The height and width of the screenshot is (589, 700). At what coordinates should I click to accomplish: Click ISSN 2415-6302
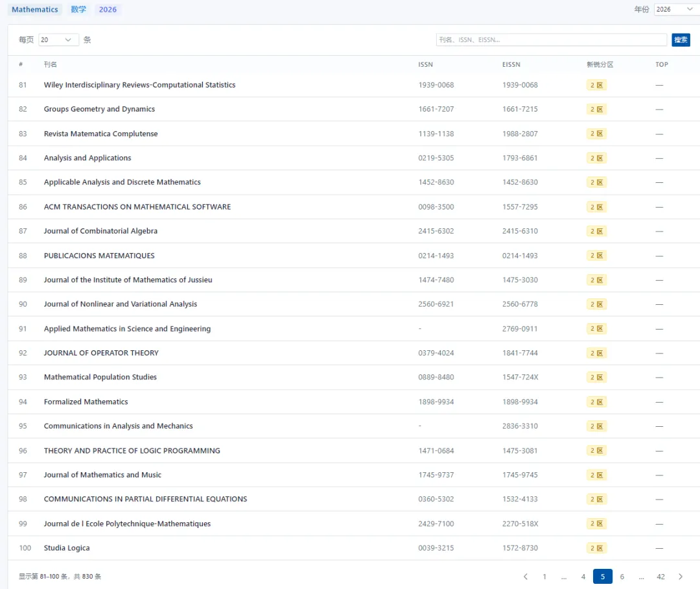tap(436, 231)
